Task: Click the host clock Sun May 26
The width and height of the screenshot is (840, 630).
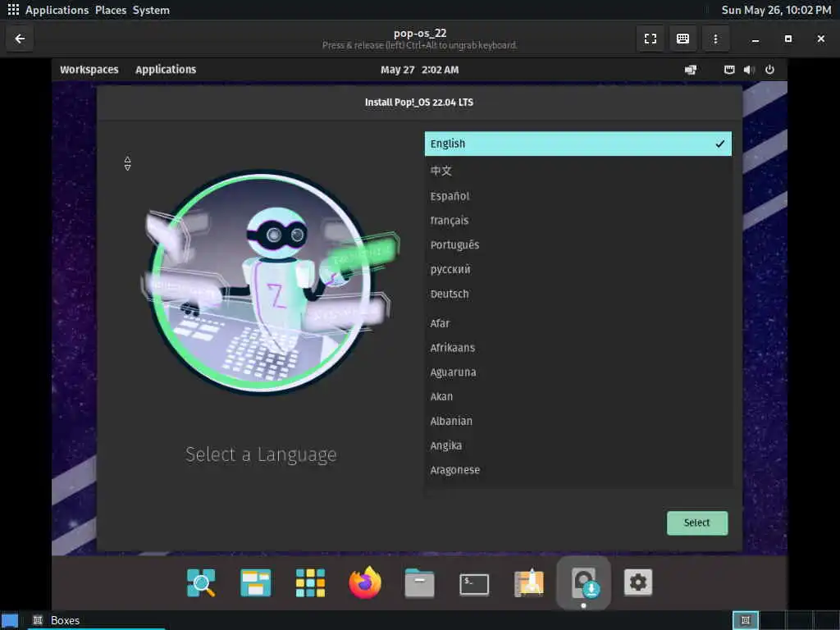Action: [x=776, y=10]
